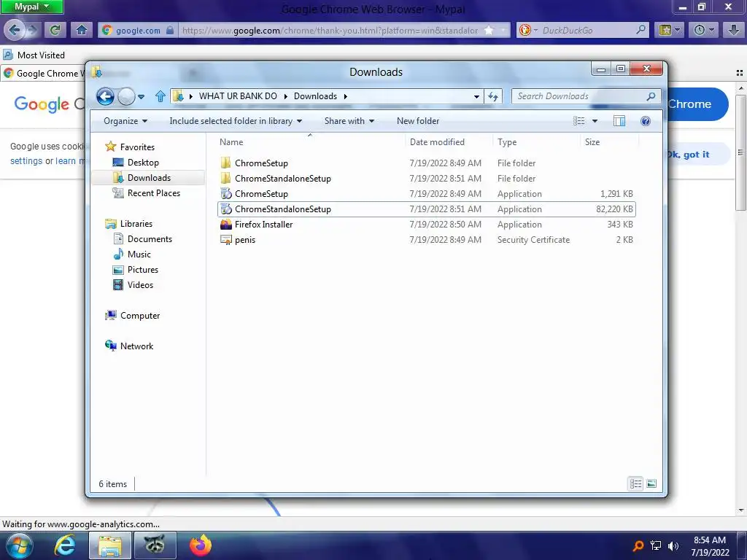Go to Mypal home page
This screenshot has width=747, height=560.
pyautogui.click(x=82, y=30)
